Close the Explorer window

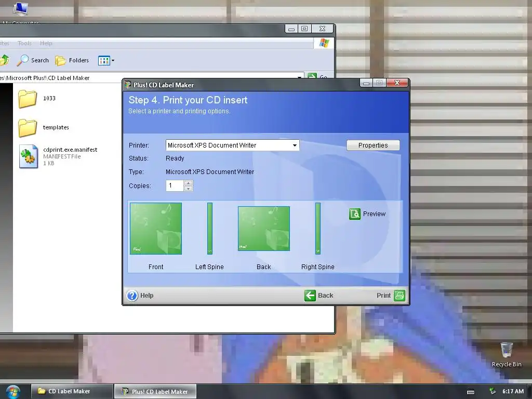[322, 29]
